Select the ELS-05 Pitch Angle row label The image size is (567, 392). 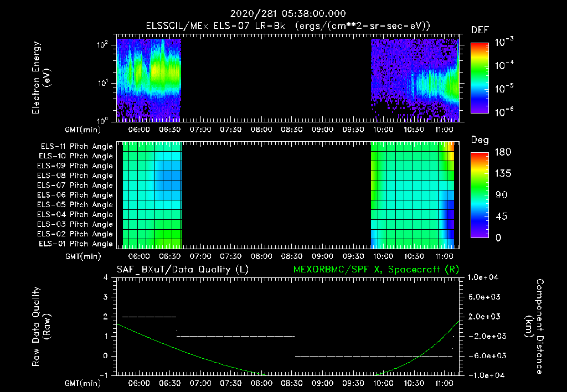(75, 205)
